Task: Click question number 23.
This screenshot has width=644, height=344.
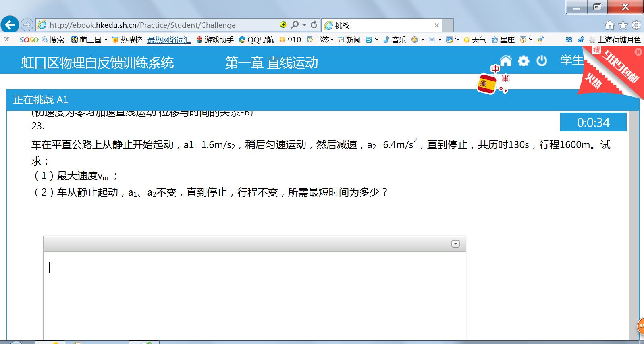Action: 38,126
